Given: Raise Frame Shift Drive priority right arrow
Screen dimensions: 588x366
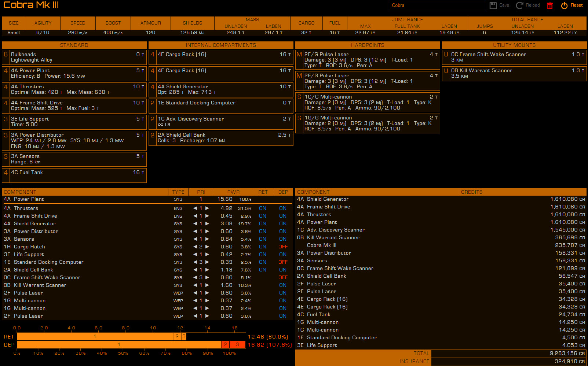Looking at the screenshot, I should [207, 216].
